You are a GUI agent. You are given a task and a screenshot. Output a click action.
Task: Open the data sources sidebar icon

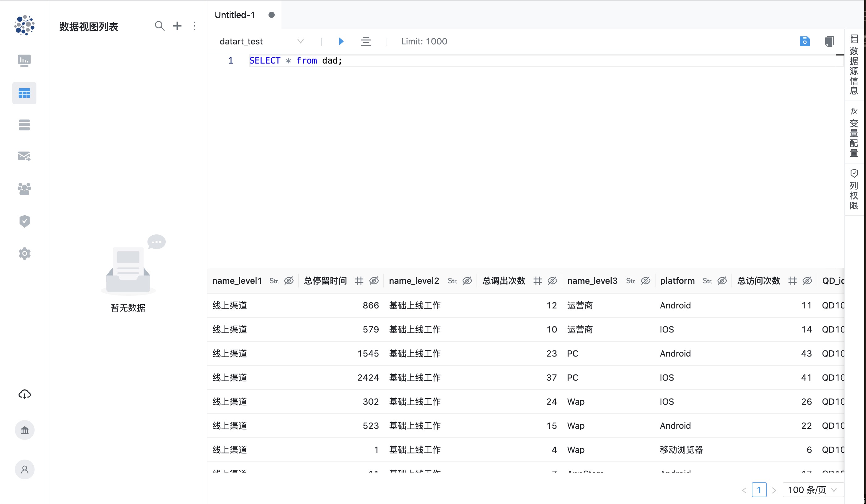(x=24, y=125)
